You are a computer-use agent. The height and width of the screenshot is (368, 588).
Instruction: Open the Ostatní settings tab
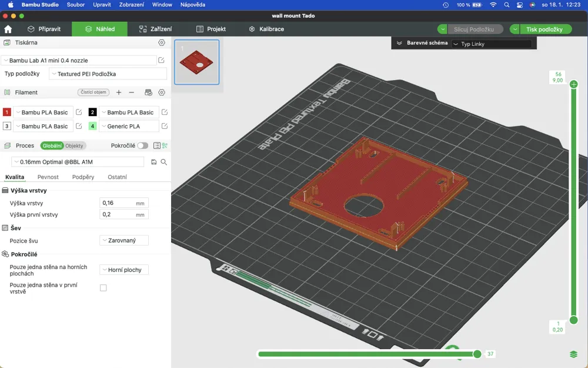[118, 177]
